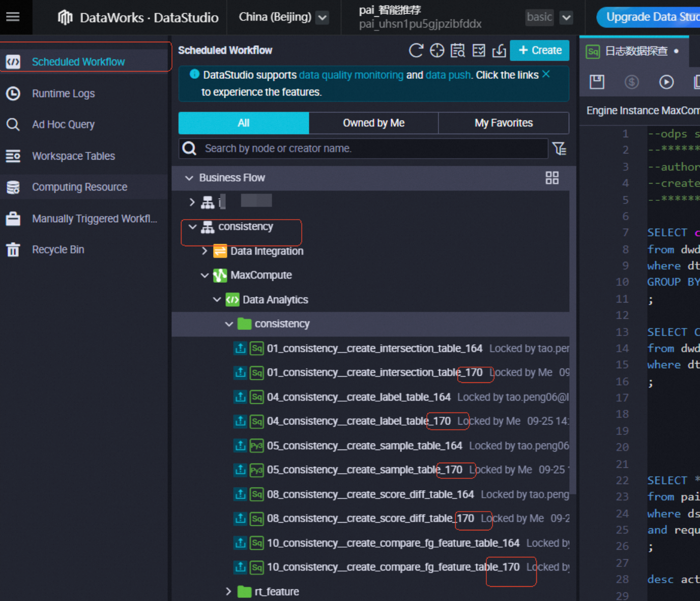Image resolution: width=700 pixels, height=601 pixels.
Task: Collapse the Business Flow section
Action: (189, 178)
